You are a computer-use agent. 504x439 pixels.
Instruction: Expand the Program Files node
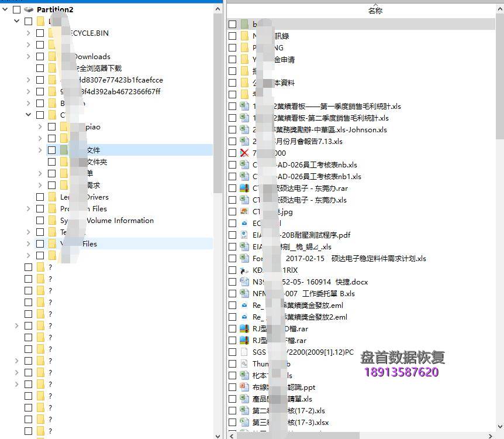(x=27, y=209)
